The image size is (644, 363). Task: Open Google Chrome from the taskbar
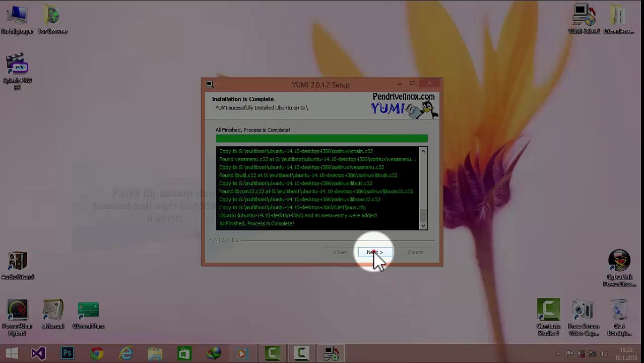pyautogui.click(x=97, y=353)
